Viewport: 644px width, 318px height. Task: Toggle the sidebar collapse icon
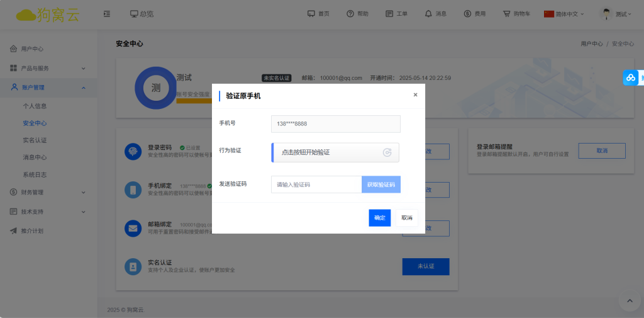click(x=107, y=14)
